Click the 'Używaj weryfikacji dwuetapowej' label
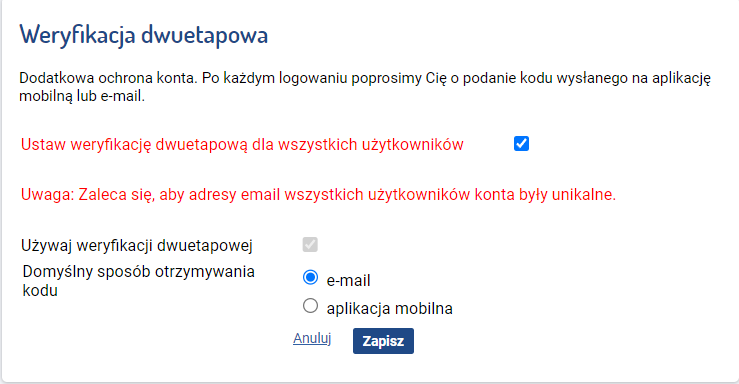The width and height of the screenshot is (739, 384). point(137,245)
